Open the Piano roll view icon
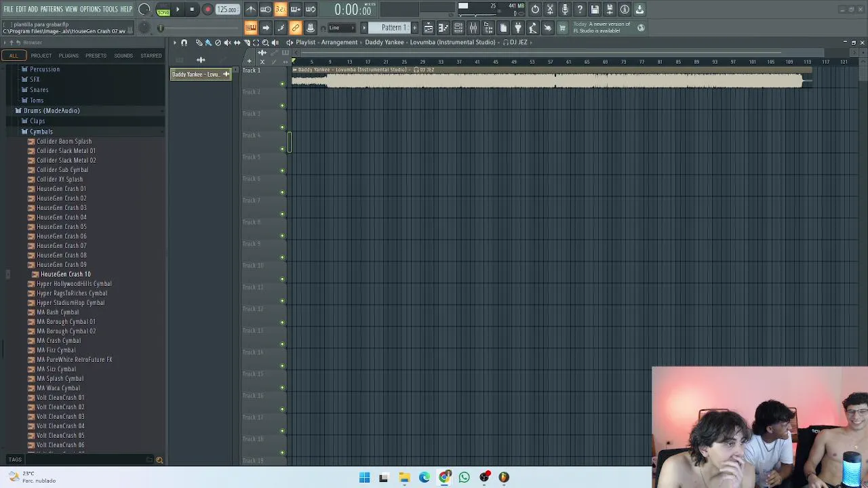 443,28
